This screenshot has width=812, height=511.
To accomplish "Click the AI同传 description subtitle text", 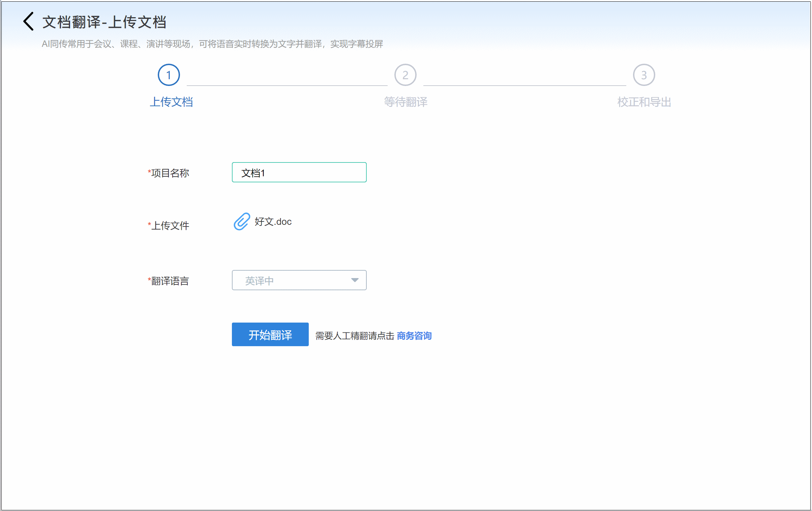I will coord(212,44).
